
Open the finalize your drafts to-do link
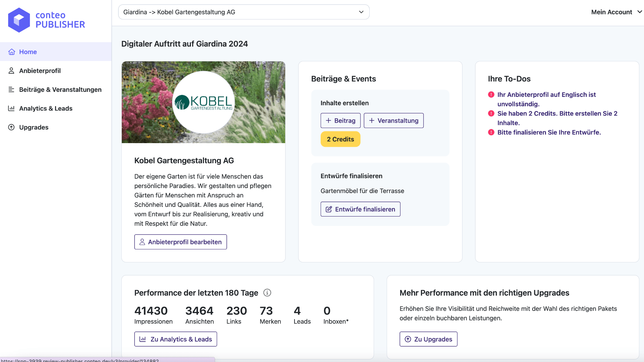click(x=549, y=132)
